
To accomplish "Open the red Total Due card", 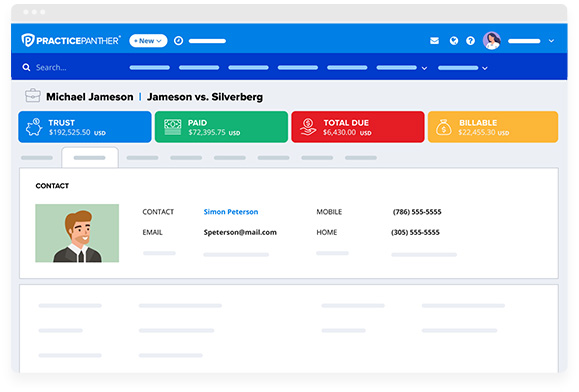I will click(x=358, y=127).
